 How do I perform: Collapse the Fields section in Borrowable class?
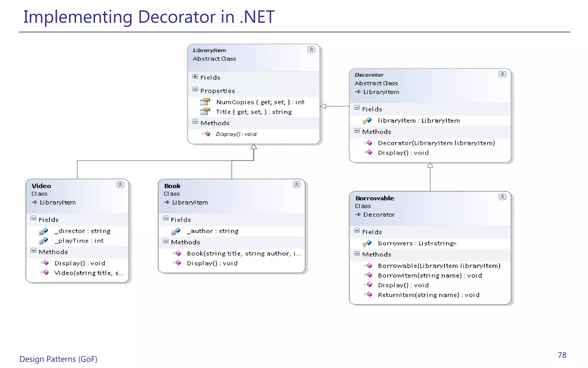tap(357, 231)
